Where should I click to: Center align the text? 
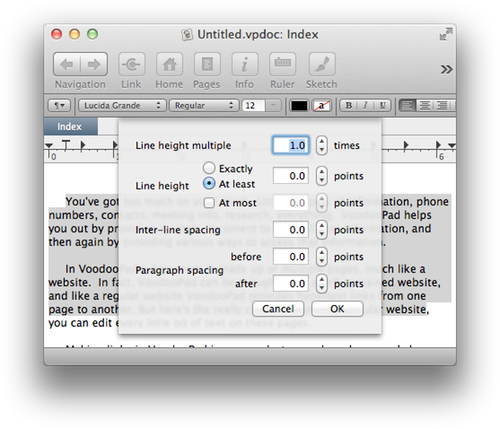tap(425, 106)
